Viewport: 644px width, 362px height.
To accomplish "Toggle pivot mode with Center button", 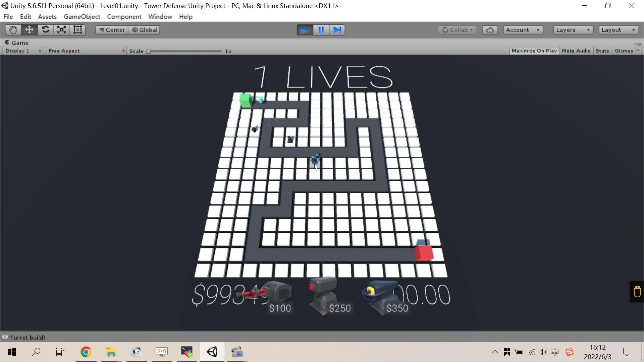I will (112, 30).
